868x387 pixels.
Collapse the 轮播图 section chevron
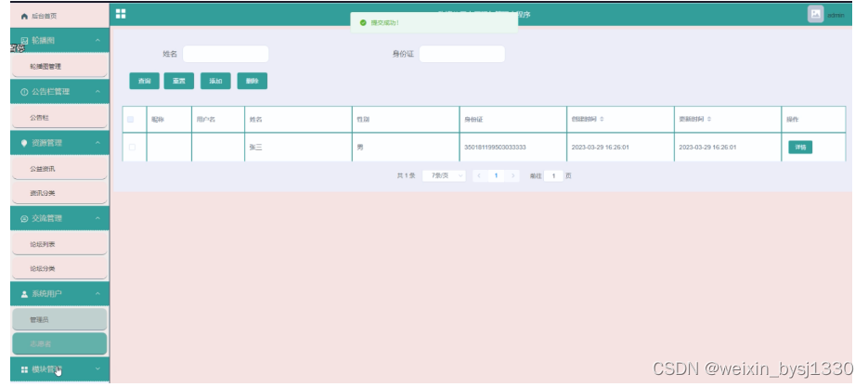click(x=98, y=41)
